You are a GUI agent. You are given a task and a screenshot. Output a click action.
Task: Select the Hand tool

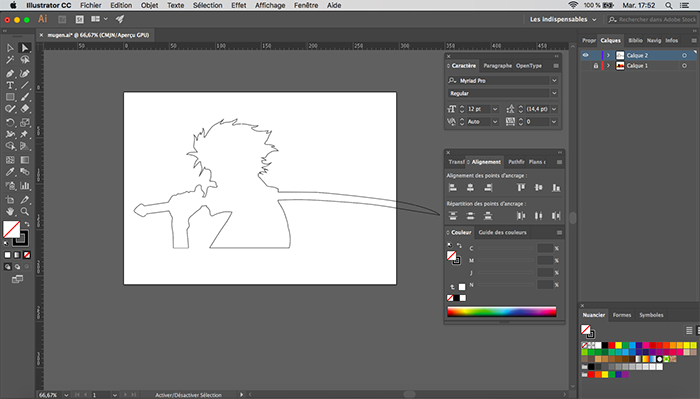10,212
